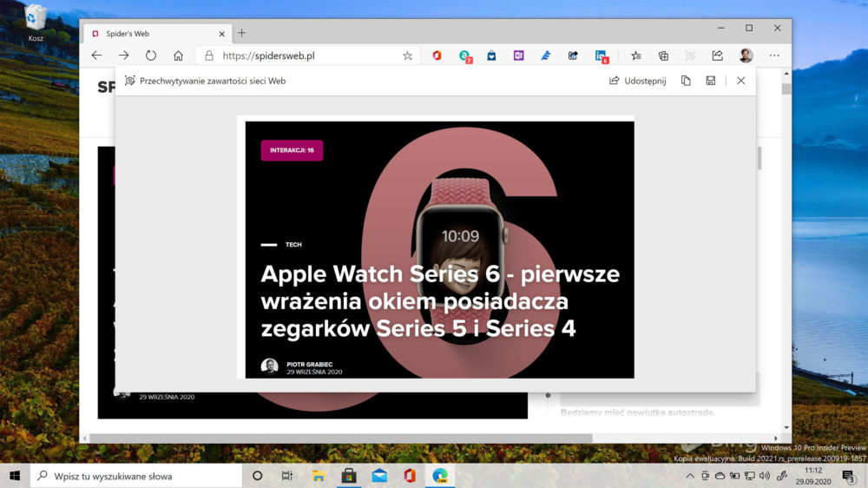868x488 pixels.
Task: Go back to the previous page
Action: coord(97,56)
